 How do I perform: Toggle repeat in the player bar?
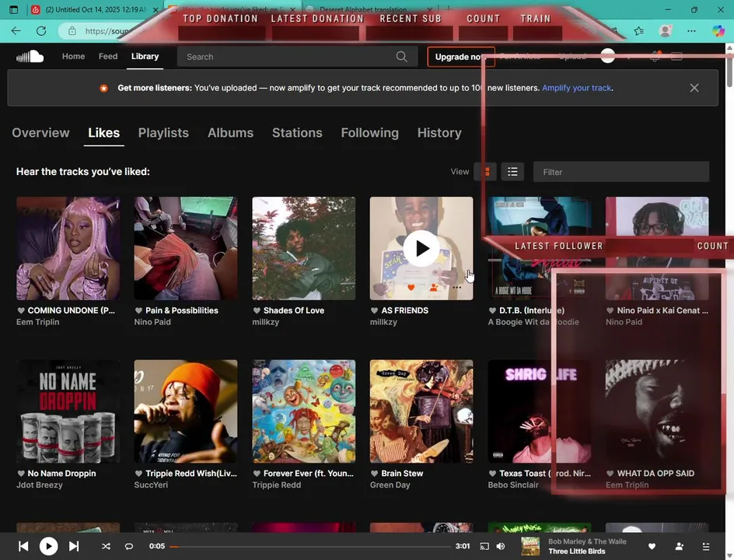click(129, 547)
